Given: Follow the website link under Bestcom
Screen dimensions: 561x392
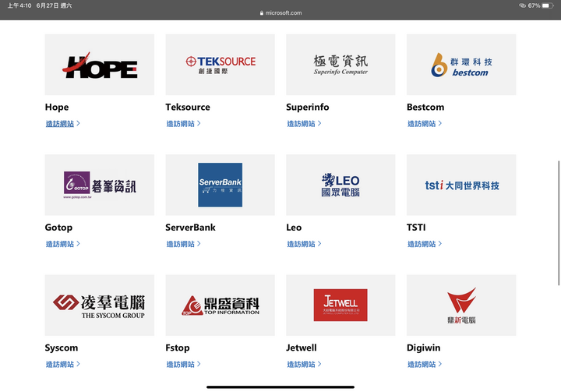Looking at the screenshot, I should pyautogui.click(x=425, y=123).
